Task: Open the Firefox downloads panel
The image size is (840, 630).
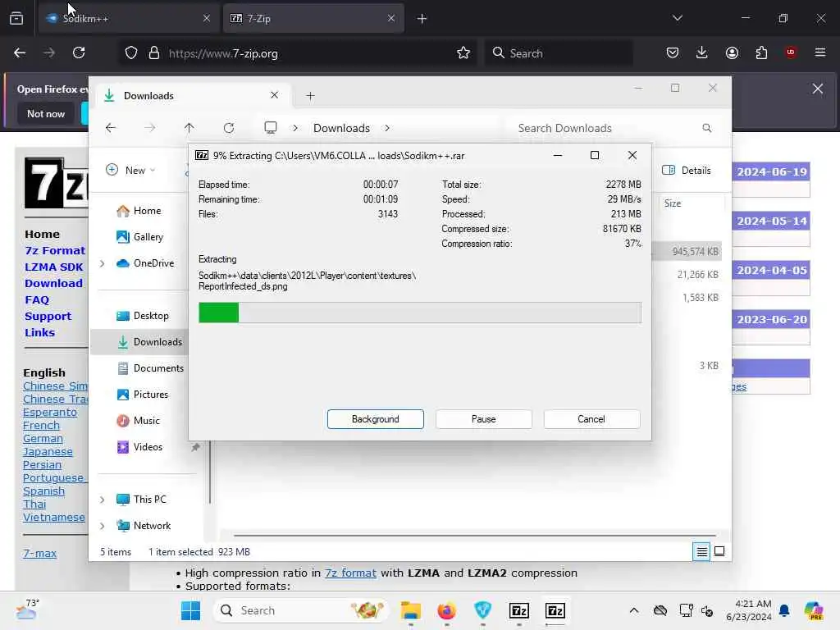Action: click(702, 52)
